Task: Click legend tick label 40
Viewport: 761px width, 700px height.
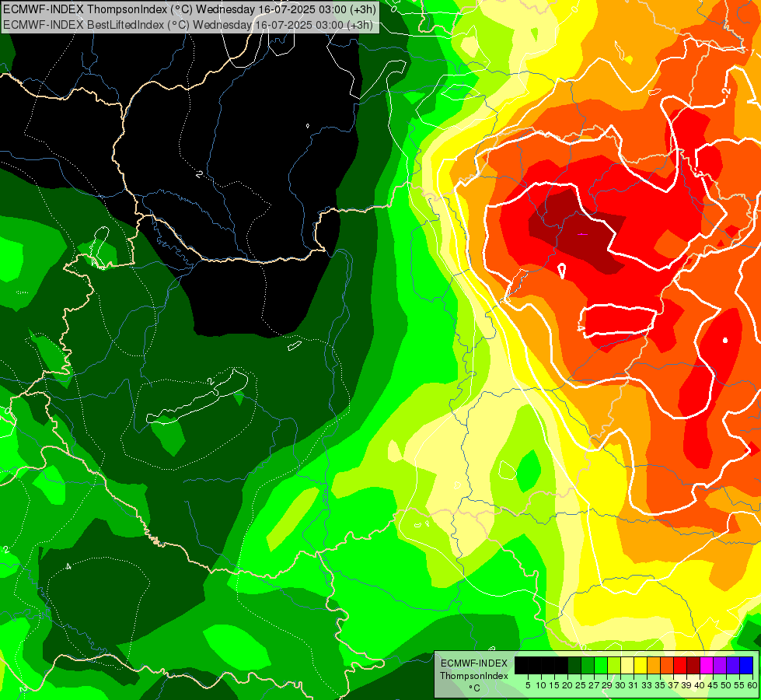Action: click(x=700, y=685)
